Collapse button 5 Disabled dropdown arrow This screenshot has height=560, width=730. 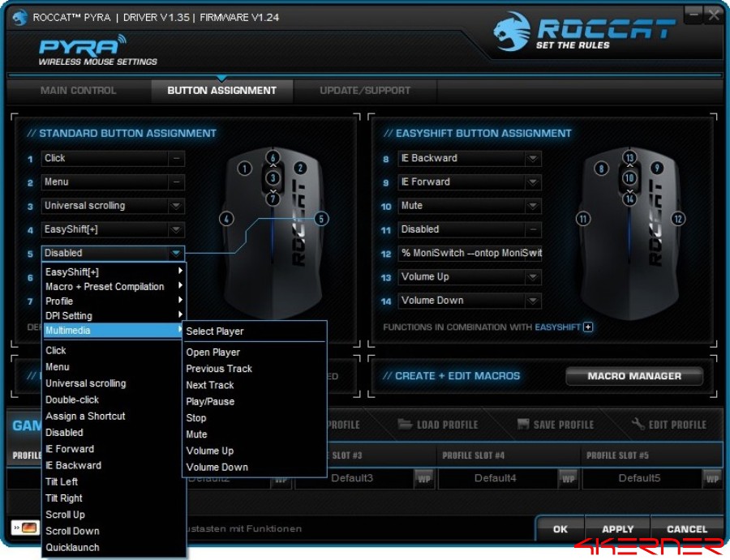176,253
